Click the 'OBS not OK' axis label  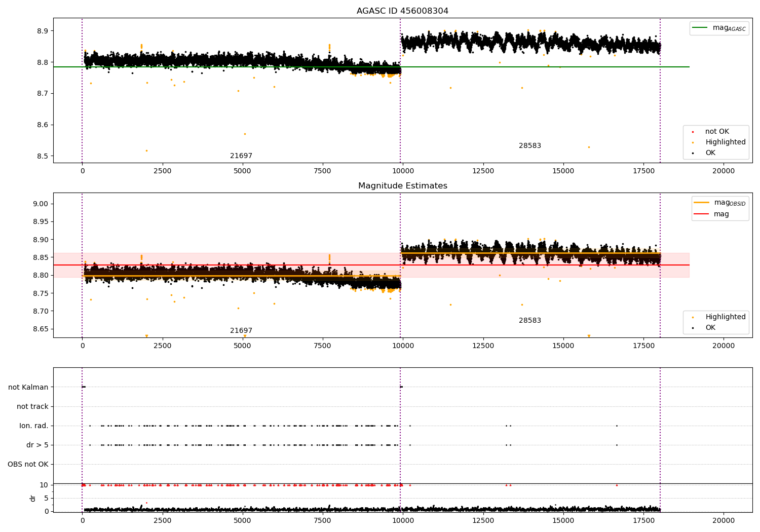click(x=28, y=465)
